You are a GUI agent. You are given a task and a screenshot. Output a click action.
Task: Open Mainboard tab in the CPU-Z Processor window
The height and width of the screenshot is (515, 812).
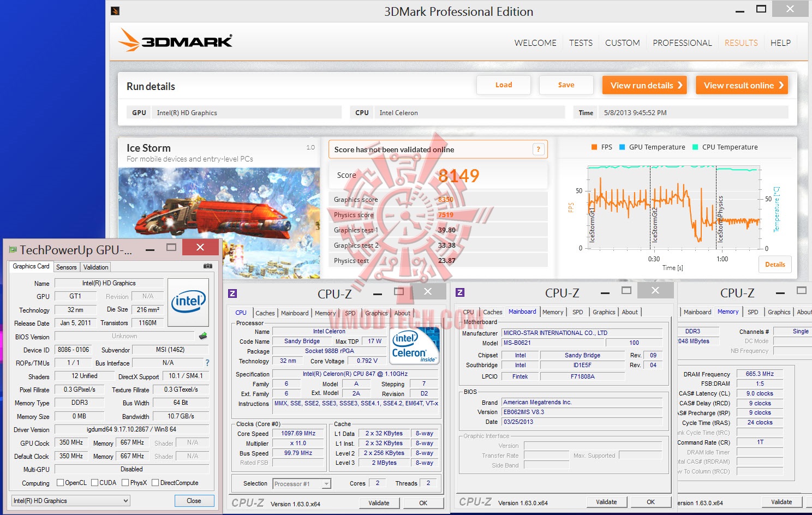coord(295,313)
